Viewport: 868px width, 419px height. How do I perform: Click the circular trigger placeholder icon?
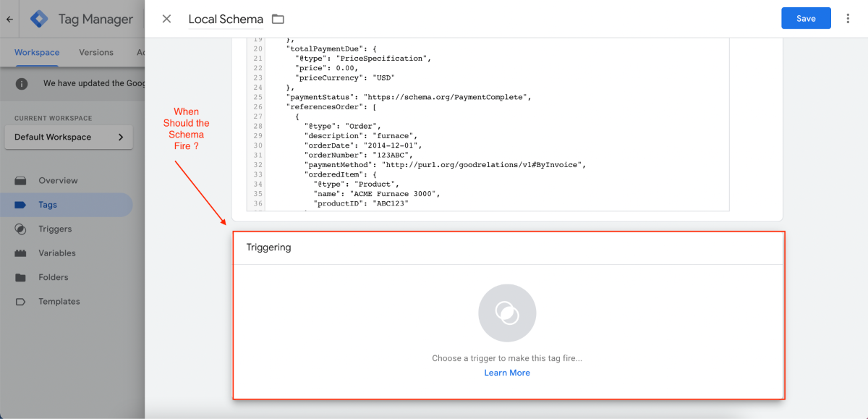pyautogui.click(x=507, y=313)
